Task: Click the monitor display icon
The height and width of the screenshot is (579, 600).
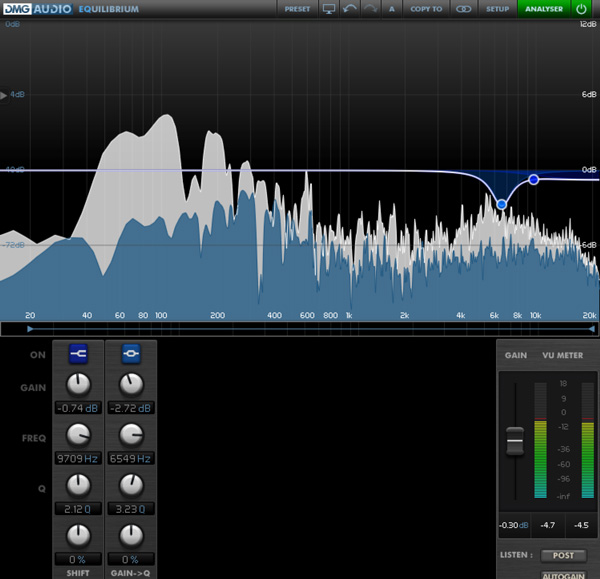Action: [329, 9]
